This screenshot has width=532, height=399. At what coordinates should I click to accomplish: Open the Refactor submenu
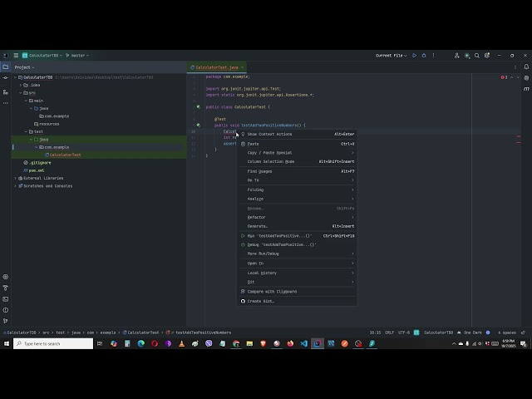pos(298,217)
